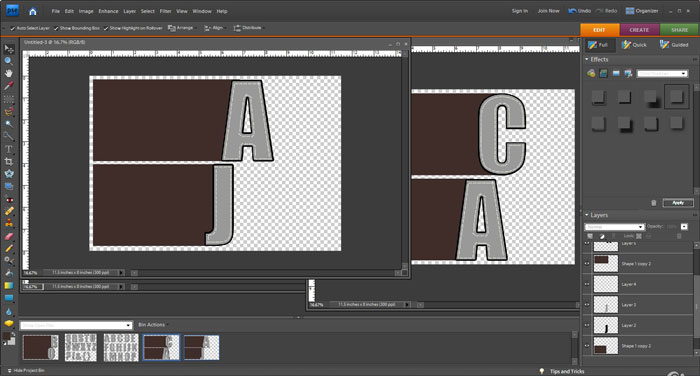Select the Straighten tool
This screenshot has width=700, height=376.
[x=8, y=187]
